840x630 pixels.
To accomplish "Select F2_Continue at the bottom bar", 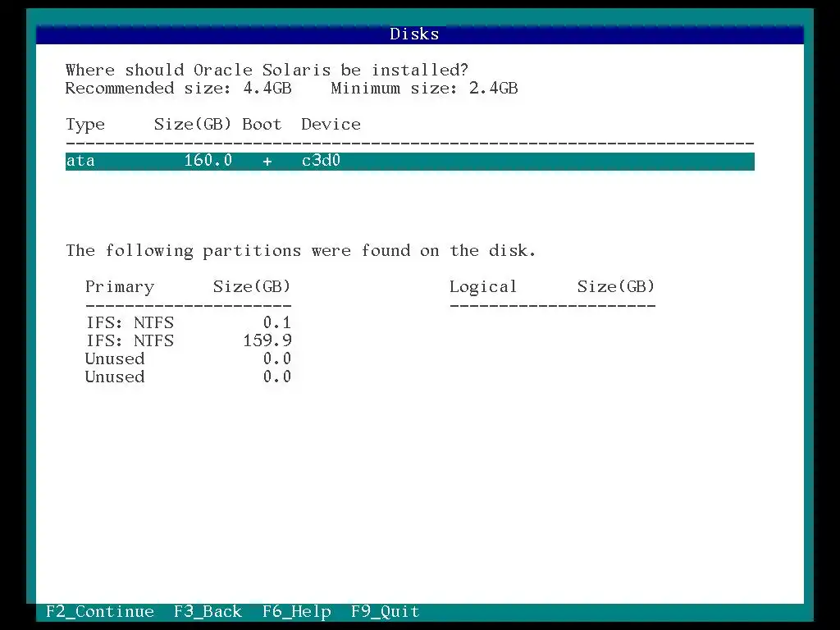I will click(x=99, y=611).
